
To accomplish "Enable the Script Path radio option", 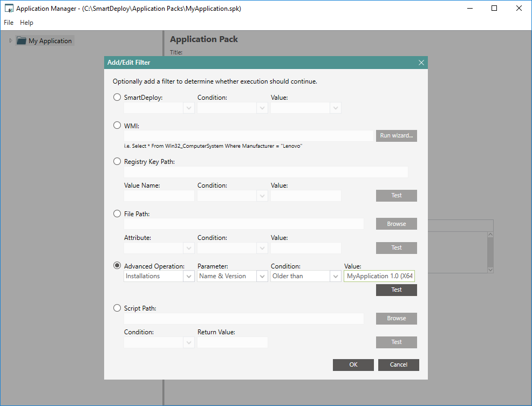I will [117, 308].
